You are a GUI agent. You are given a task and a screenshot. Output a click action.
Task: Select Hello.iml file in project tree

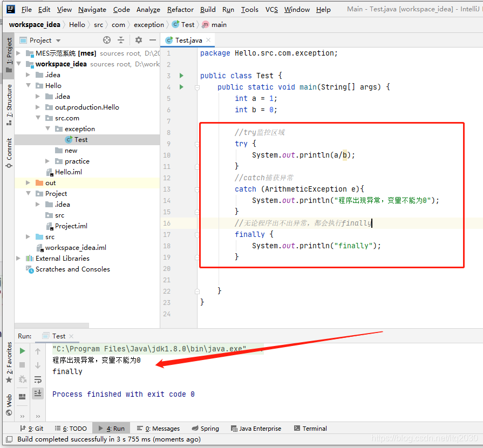[68, 172]
